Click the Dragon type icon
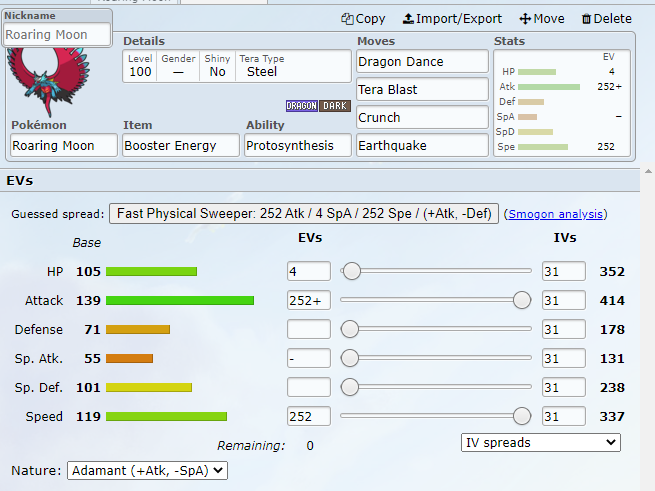The height and width of the screenshot is (491, 655). [302, 106]
